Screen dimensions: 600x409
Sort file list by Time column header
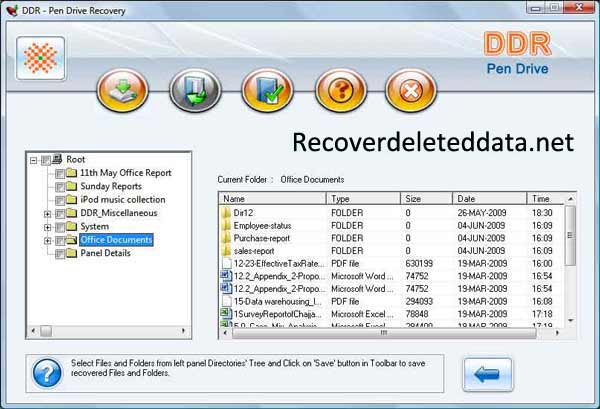point(545,199)
